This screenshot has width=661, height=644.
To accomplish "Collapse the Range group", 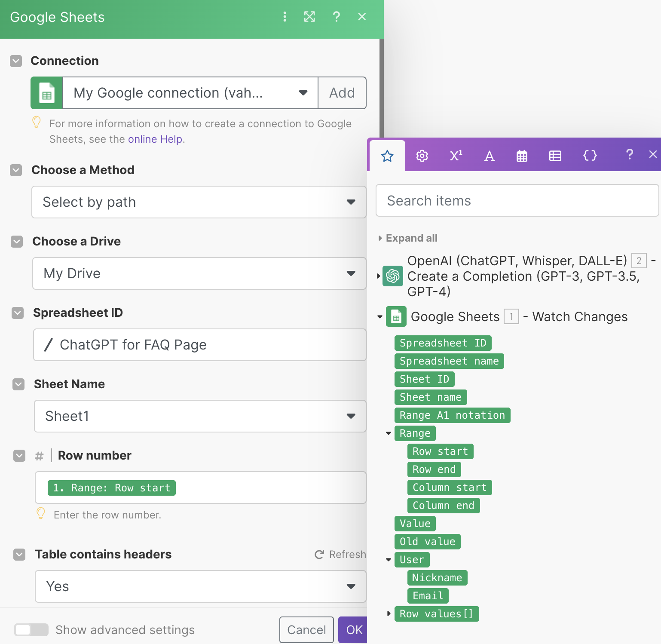I will click(x=389, y=433).
